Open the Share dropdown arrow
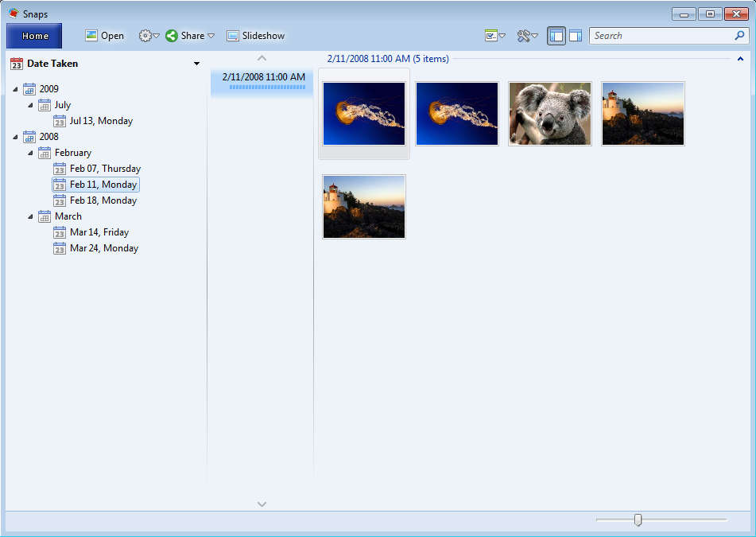This screenshot has width=756, height=537. coord(211,36)
